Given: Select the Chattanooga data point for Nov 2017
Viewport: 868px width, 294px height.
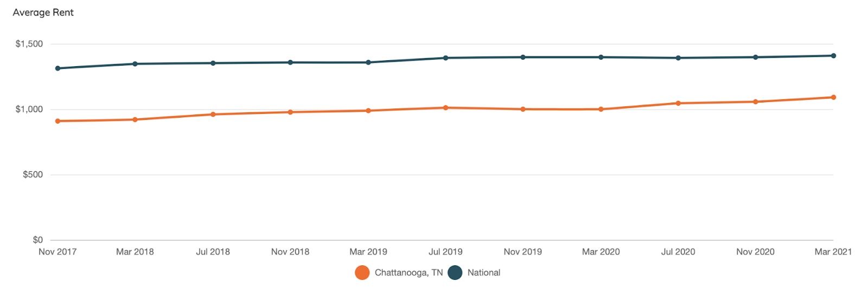Looking at the screenshot, I should (58, 121).
